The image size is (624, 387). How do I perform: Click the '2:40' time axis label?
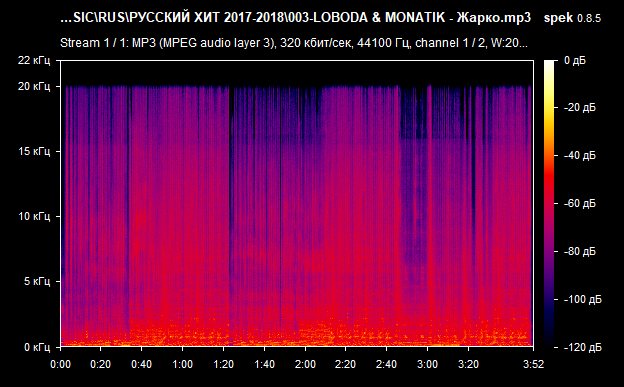tap(386, 364)
